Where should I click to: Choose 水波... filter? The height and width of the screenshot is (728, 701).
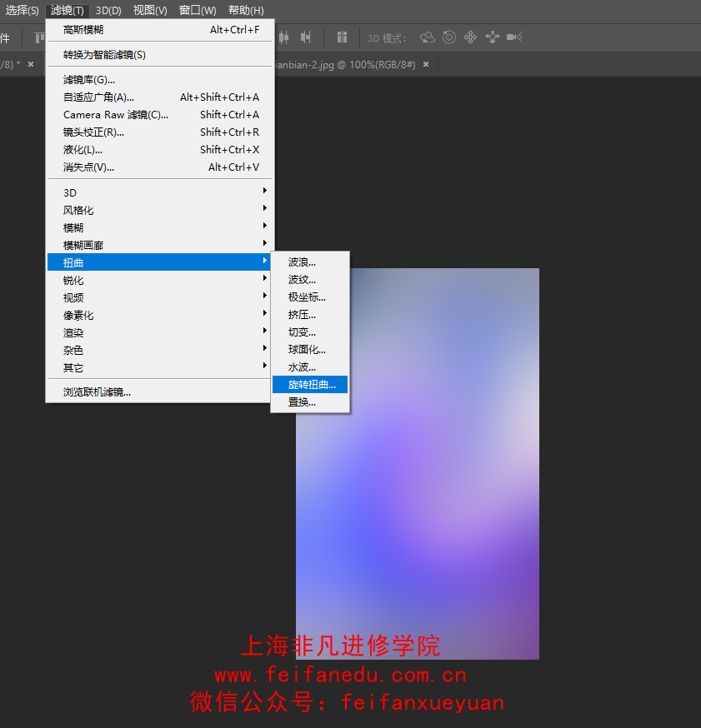tap(310, 367)
